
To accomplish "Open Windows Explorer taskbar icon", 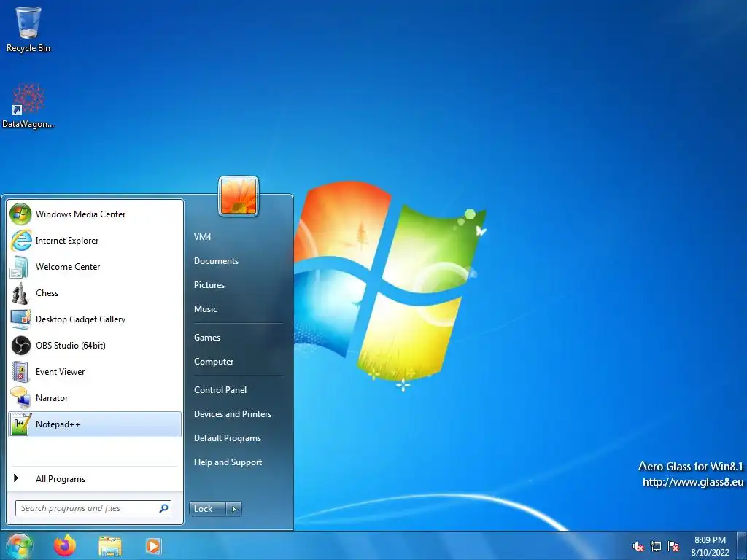I will [109, 546].
